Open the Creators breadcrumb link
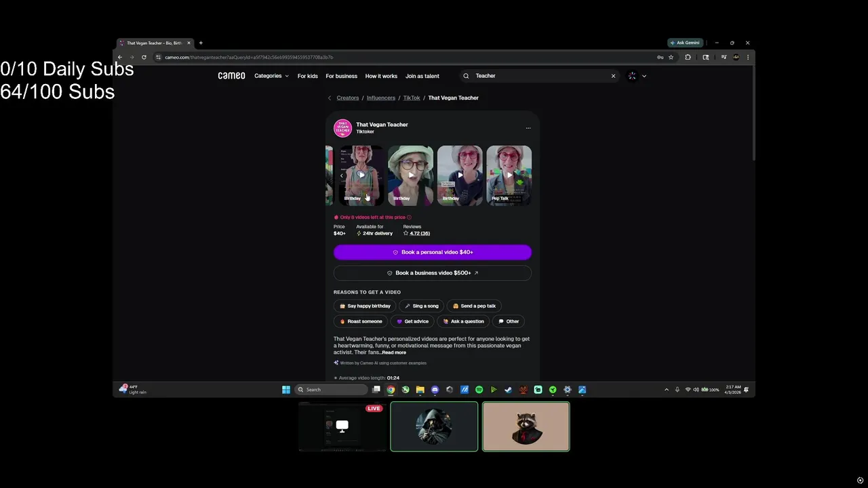Viewport: 868px width, 488px height. (348, 98)
